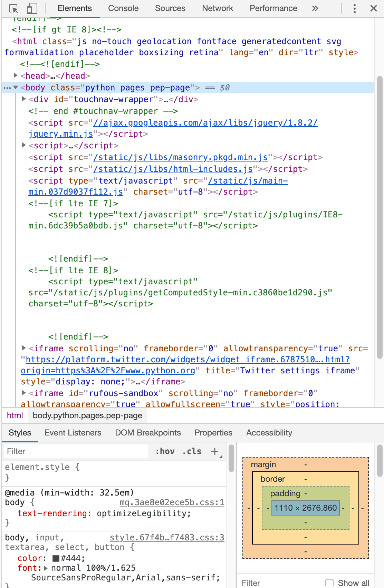Image resolution: width=384 pixels, height=588 pixels.
Task: Select body.python.pages.pep-page breadcrumb
Action: pyautogui.click(x=87, y=415)
